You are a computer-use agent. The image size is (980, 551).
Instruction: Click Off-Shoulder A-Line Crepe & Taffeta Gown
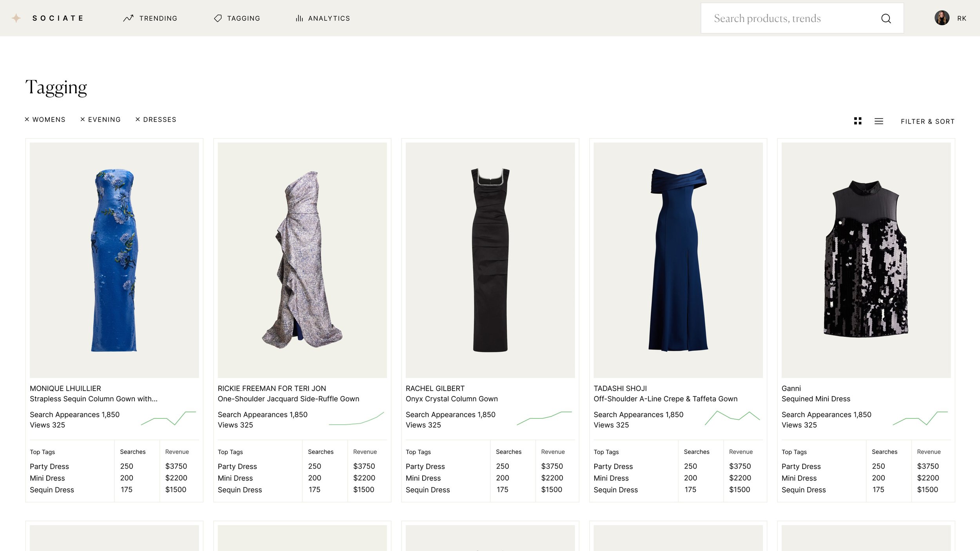(x=666, y=399)
